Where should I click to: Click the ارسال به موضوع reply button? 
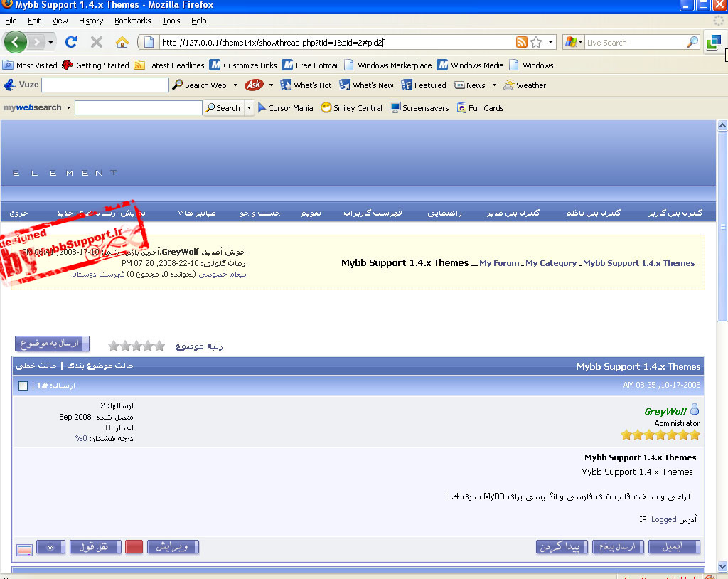tap(52, 344)
